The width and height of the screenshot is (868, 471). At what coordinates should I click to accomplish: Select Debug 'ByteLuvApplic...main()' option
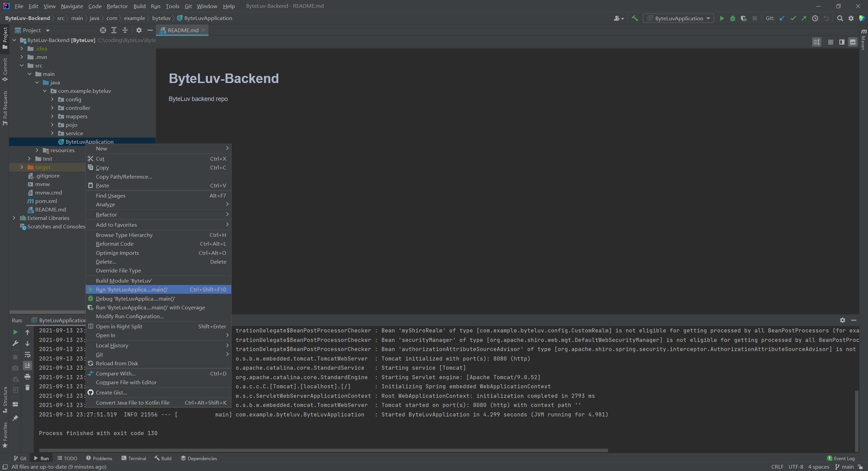[135, 298]
